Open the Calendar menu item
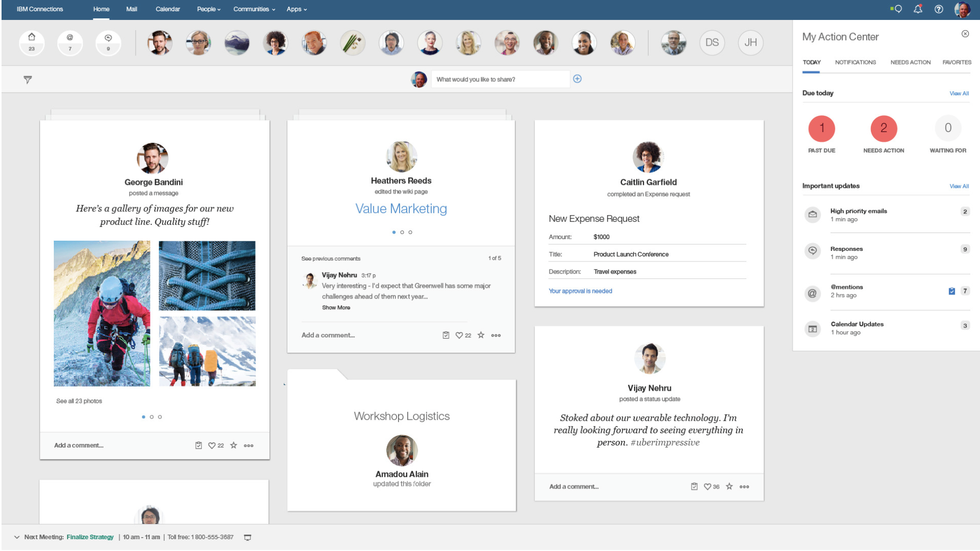 (168, 9)
